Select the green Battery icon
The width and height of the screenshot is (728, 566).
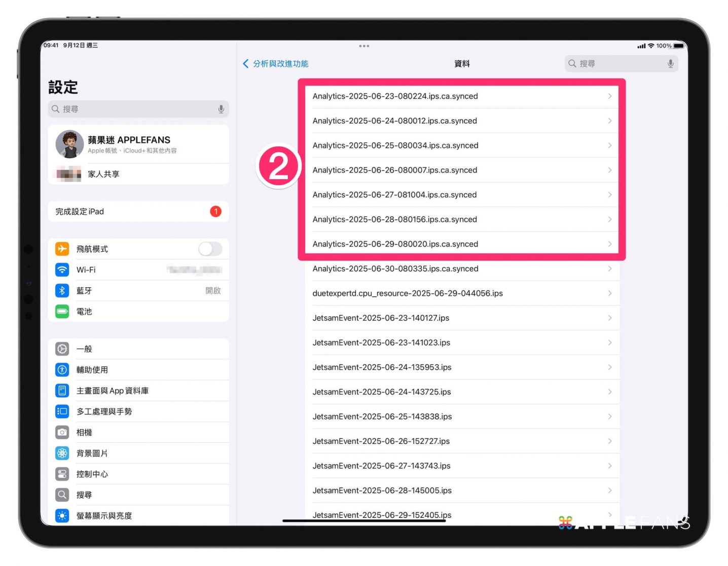click(x=62, y=311)
